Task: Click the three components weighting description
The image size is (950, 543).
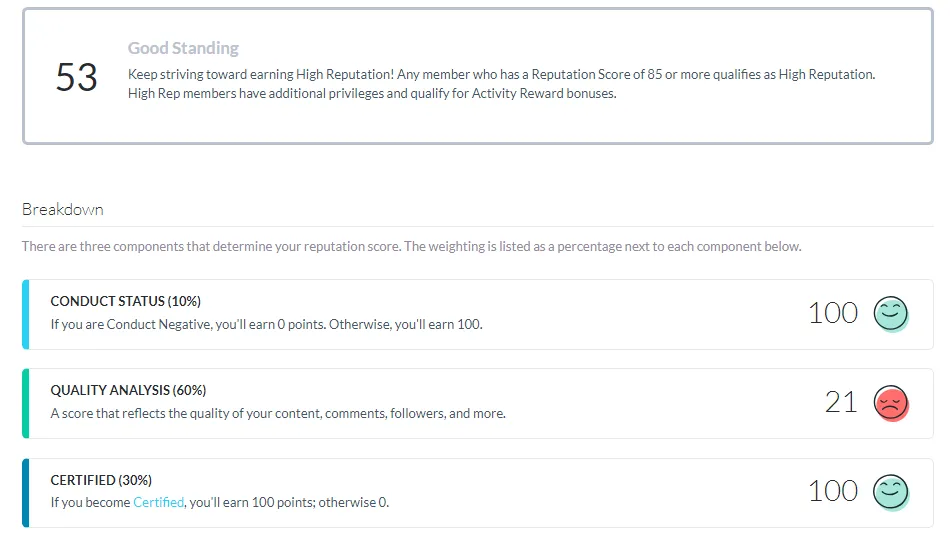Action: tap(411, 247)
